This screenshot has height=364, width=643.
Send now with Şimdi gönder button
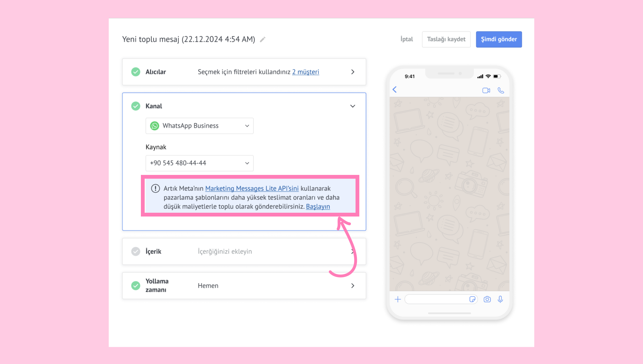click(499, 39)
